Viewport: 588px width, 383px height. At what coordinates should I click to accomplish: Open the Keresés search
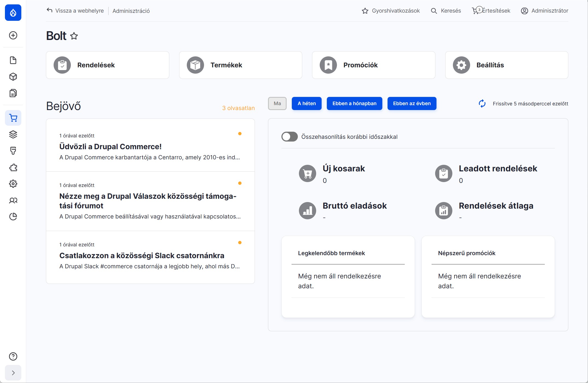point(446,11)
